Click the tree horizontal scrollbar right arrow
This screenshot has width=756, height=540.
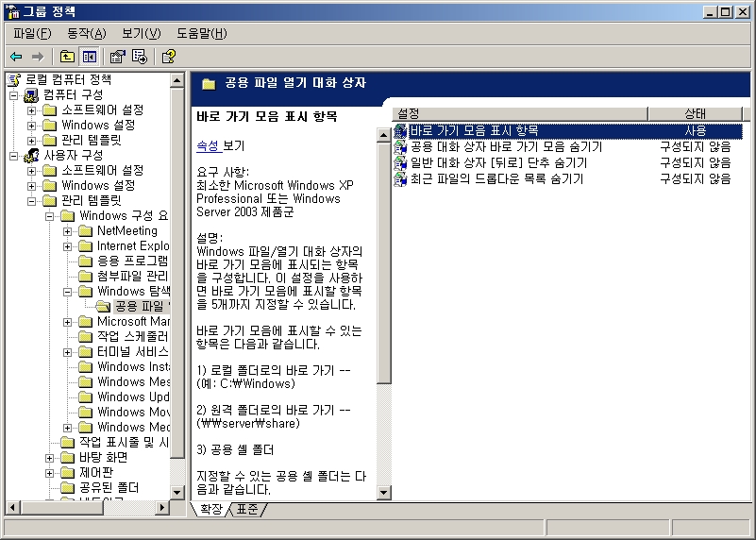tap(162, 507)
